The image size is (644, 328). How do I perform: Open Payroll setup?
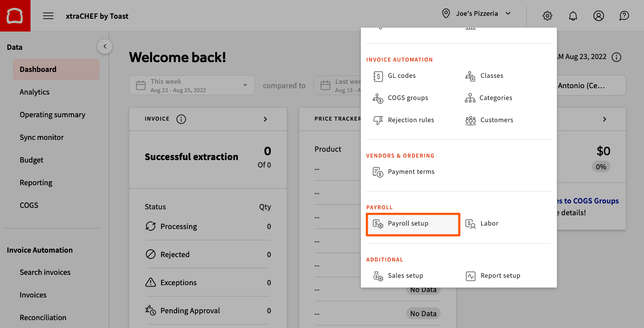tap(408, 223)
